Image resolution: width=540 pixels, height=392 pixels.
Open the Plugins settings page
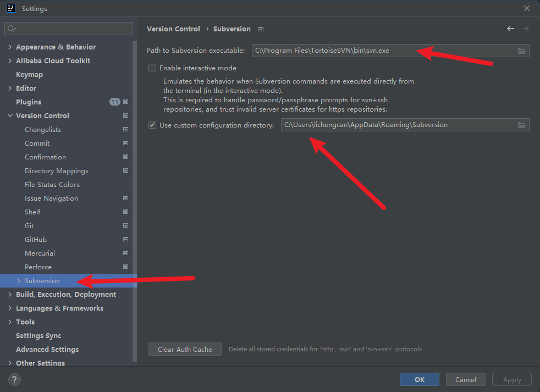tap(29, 102)
